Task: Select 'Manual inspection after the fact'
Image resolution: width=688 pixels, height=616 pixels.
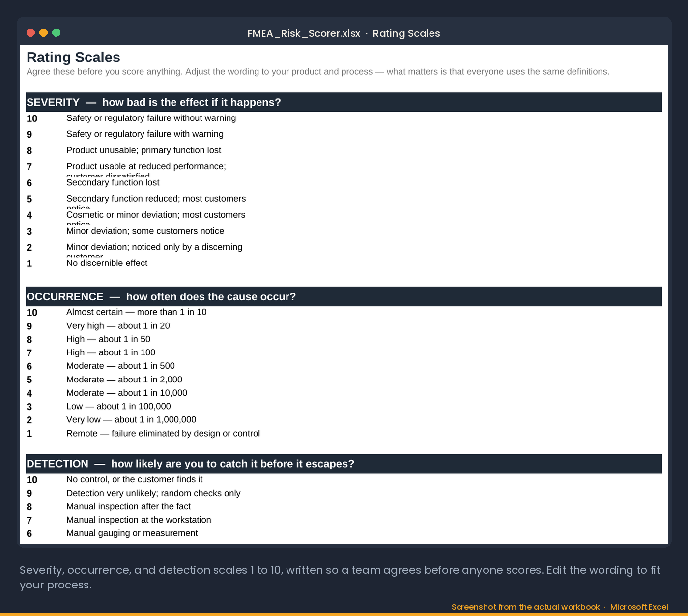Action: click(x=128, y=506)
